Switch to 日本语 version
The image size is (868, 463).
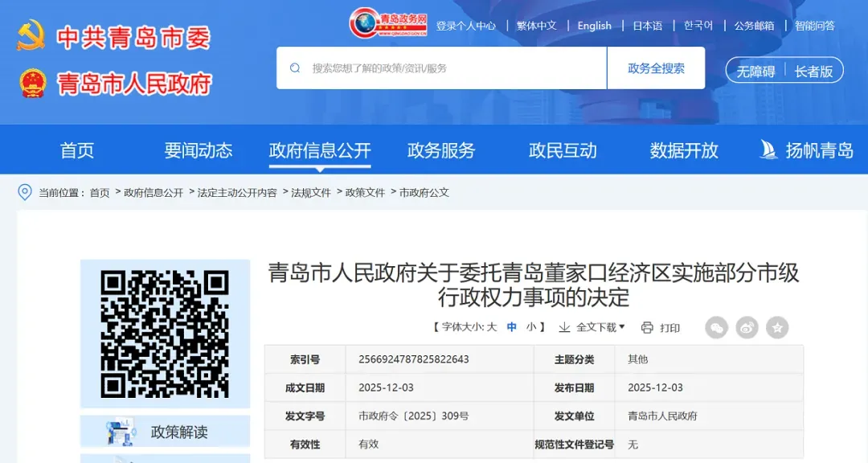coord(648,26)
